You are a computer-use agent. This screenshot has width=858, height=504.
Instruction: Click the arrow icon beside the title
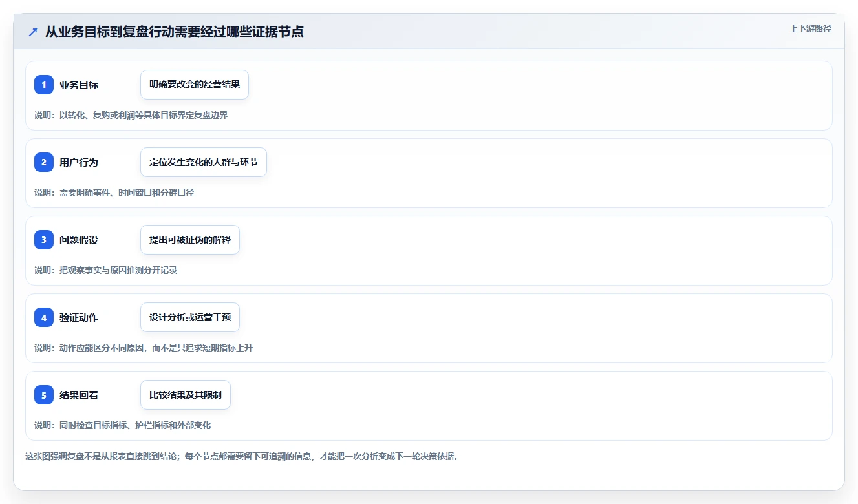[33, 32]
